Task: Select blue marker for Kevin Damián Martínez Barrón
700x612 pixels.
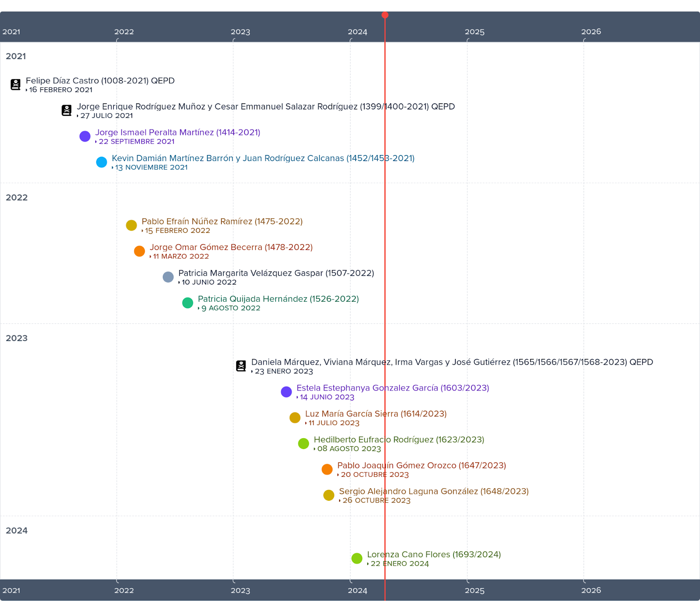Action: click(x=101, y=162)
